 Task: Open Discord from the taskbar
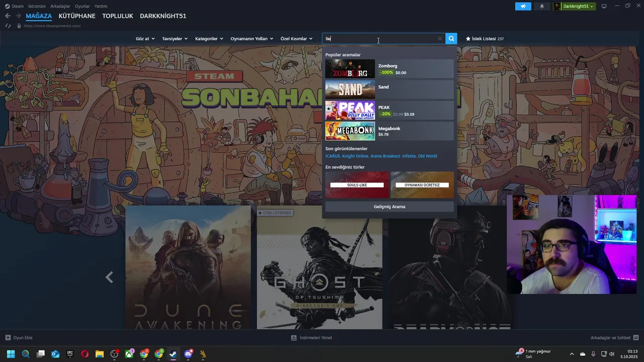189,354
